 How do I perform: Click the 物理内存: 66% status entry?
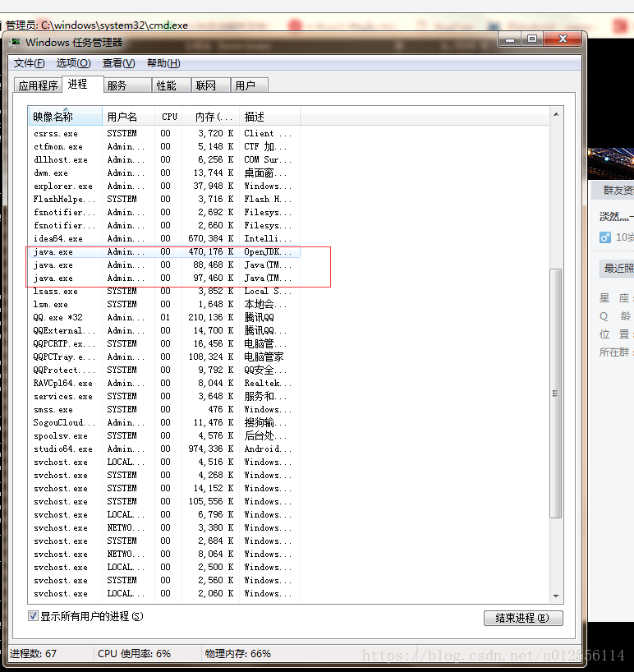click(x=238, y=654)
